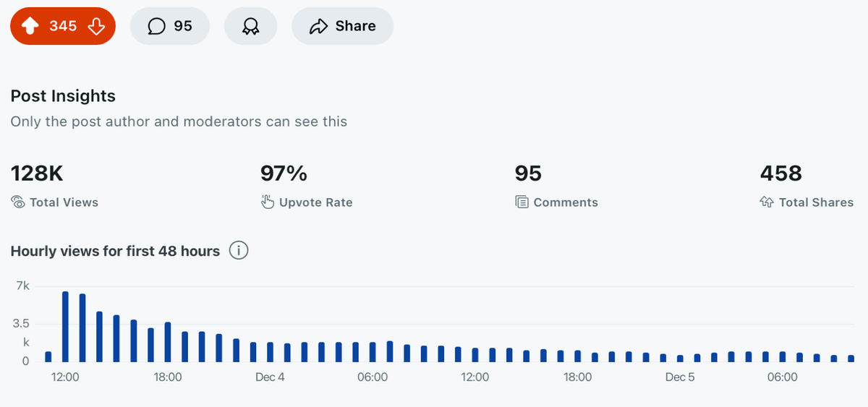868x407 pixels.
Task: Click the Post Insights heading
Action: tap(63, 95)
